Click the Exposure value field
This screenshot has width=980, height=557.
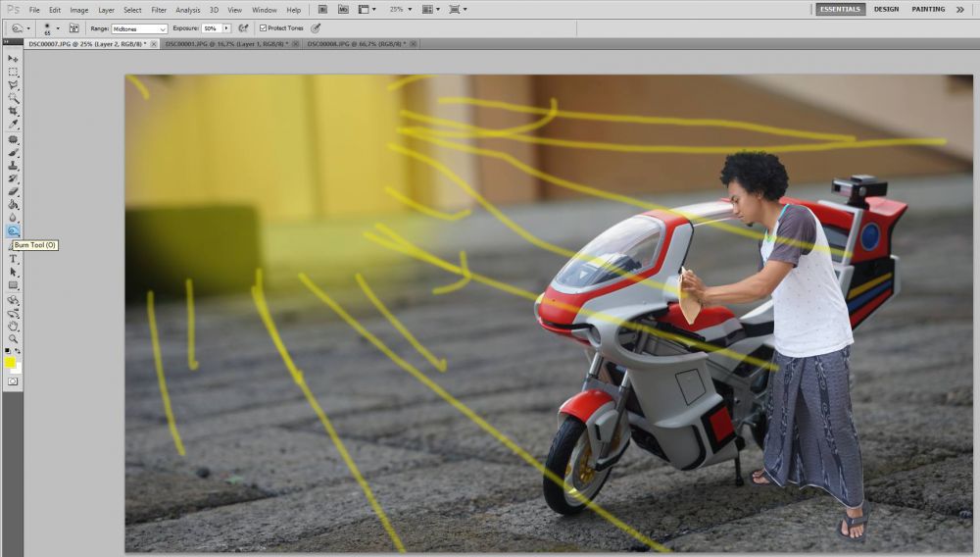coord(212,28)
